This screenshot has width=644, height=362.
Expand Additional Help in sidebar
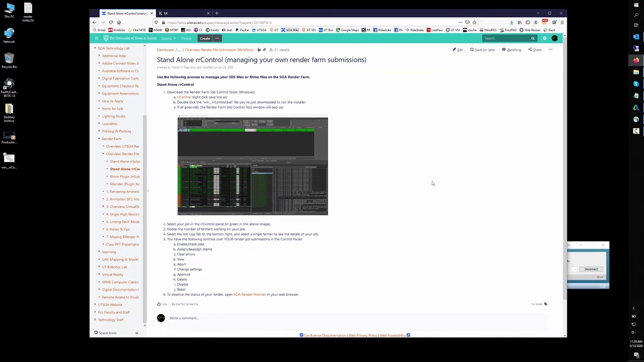pos(99,56)
